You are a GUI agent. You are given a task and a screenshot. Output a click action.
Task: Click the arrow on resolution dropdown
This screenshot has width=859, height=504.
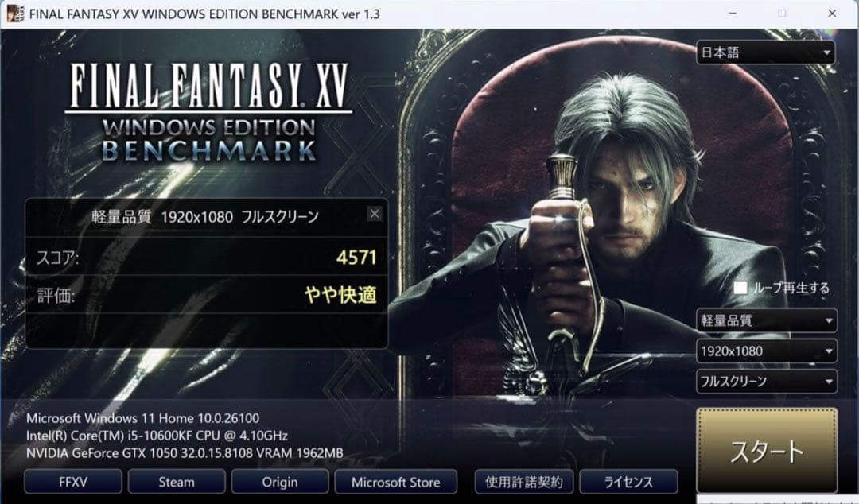tap(829, 351)
